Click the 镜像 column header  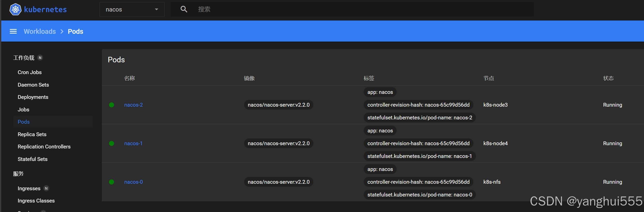(249, 78)
